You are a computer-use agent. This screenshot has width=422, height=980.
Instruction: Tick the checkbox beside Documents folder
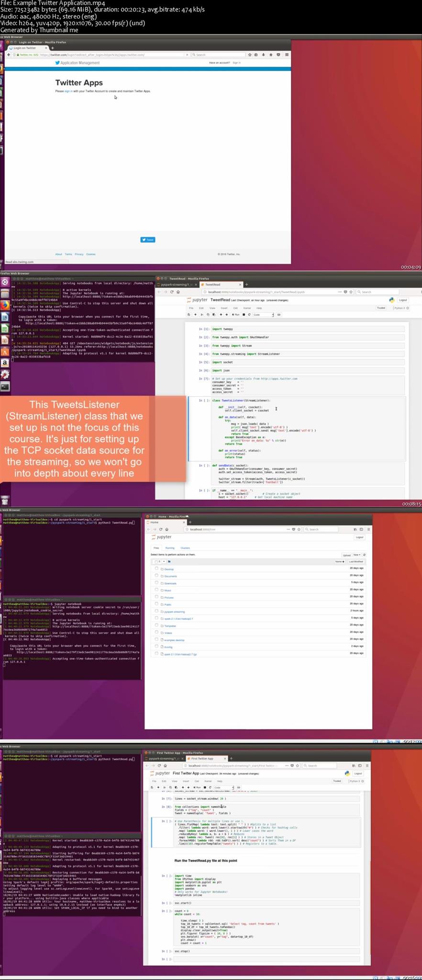[156, 576]
